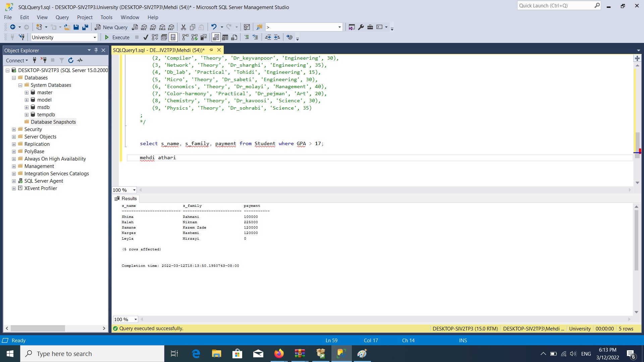Open the find combo box dropdown

coord(339,27)
